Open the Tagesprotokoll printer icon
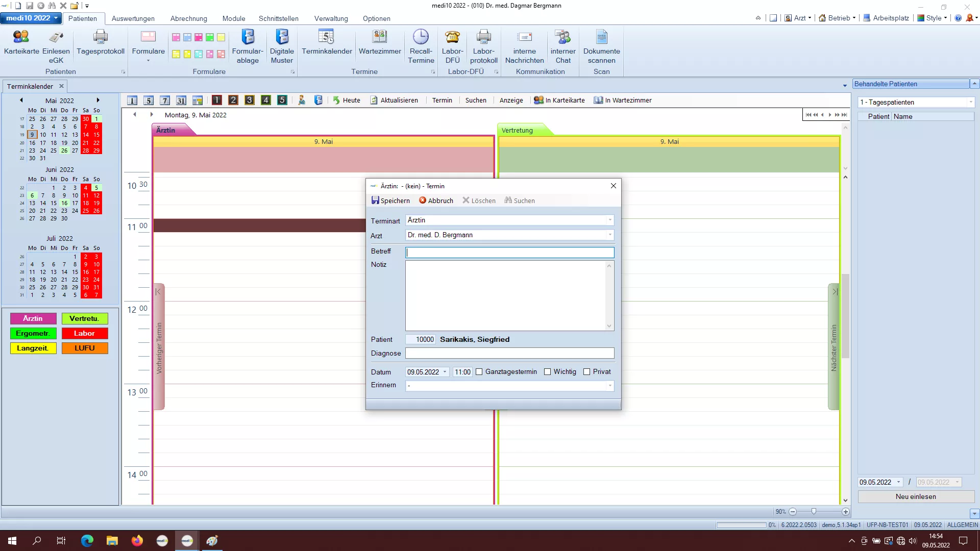 (101, 42)
